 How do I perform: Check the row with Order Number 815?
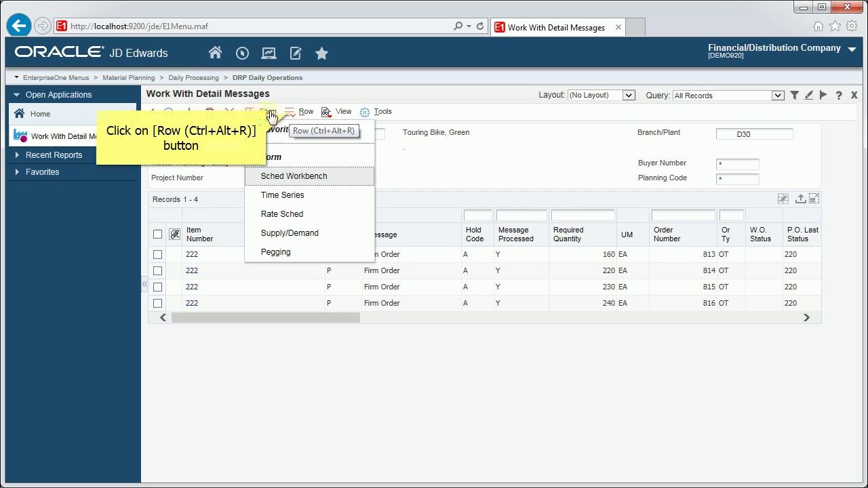(157, 287)
